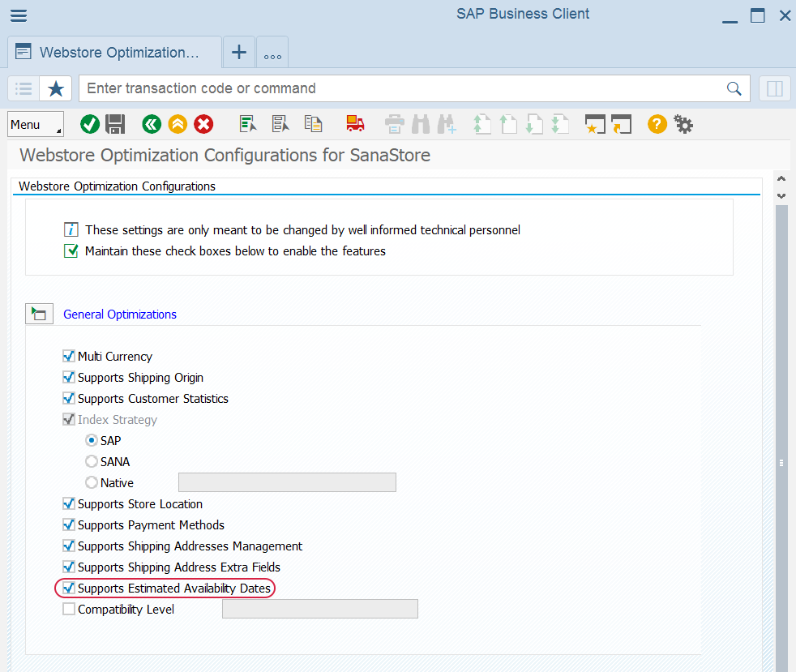The image size is (796, 672).
Task: Toggle the side panel layout icon
Action: pos(775,89)
